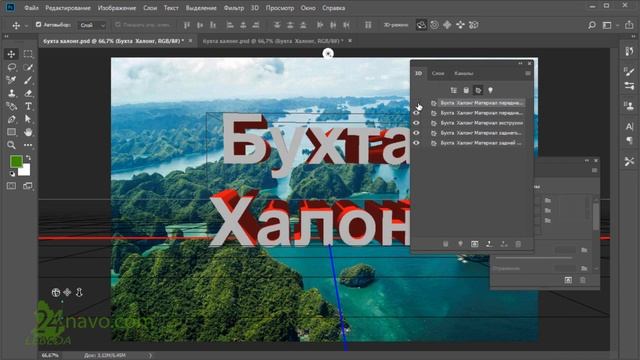The image size is (640, 360).
Task: Select the Clone Stamp tool
Action: (x=11, y=93)
